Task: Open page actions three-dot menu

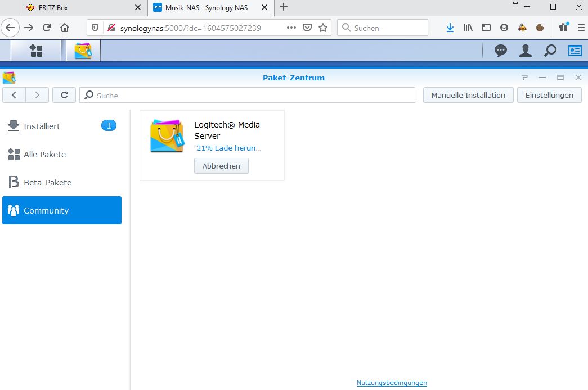Action: point(291,28)
